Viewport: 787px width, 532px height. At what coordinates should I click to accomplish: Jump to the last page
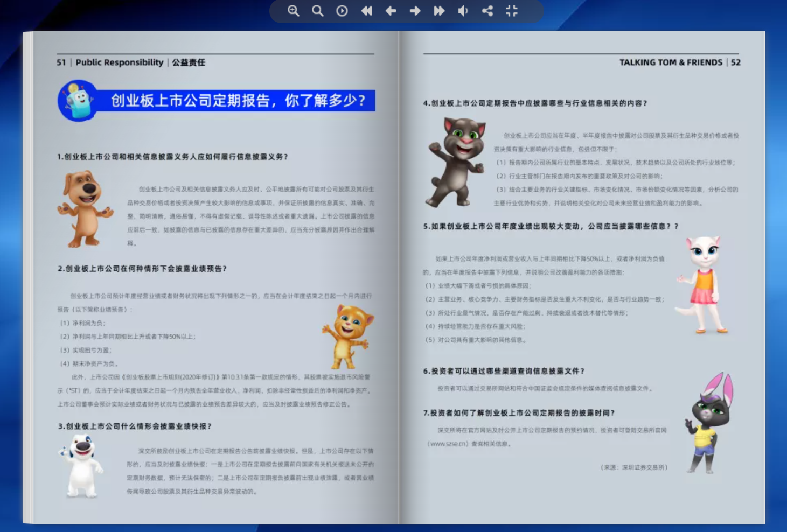click(439, 11)
